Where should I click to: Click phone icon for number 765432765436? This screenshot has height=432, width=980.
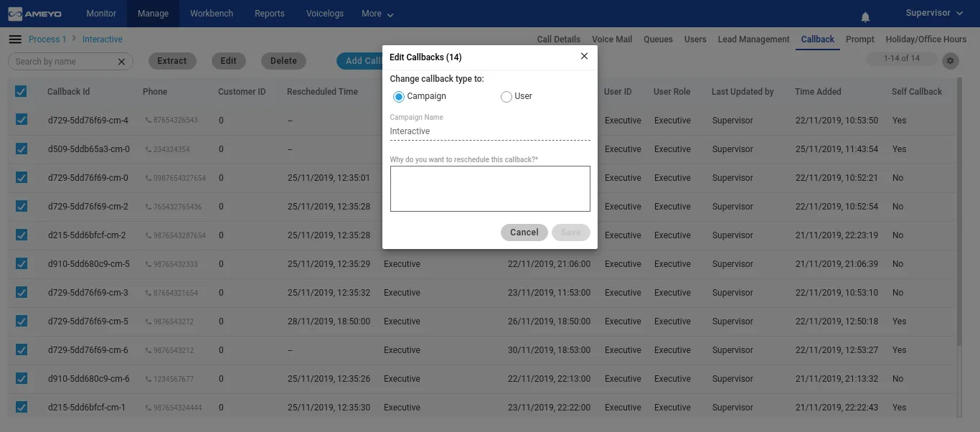[x=149, y=207]
